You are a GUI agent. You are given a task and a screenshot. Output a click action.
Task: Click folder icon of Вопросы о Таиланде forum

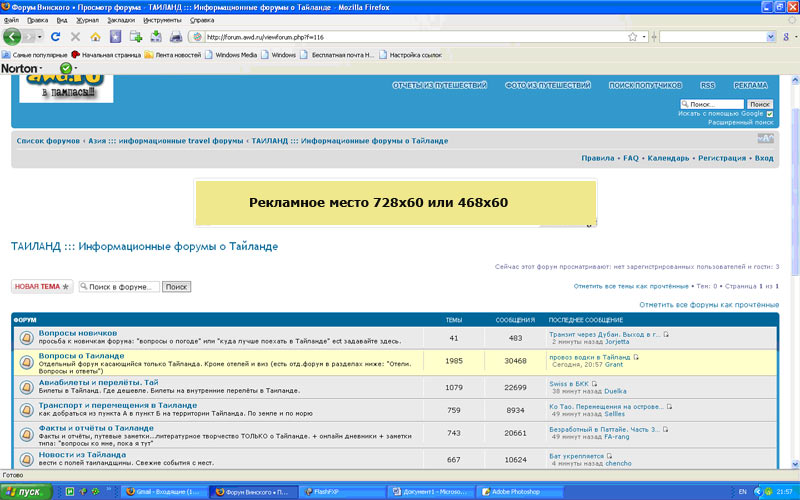(26, 362)
